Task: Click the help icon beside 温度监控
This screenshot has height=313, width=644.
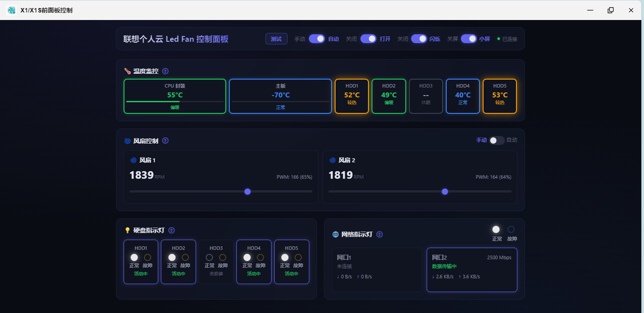Action: 165,71
